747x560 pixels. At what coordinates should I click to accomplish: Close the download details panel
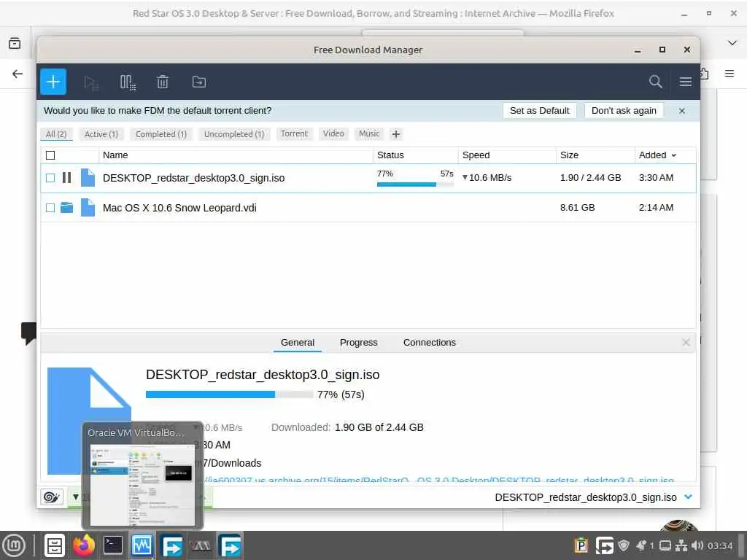point(686,343)
